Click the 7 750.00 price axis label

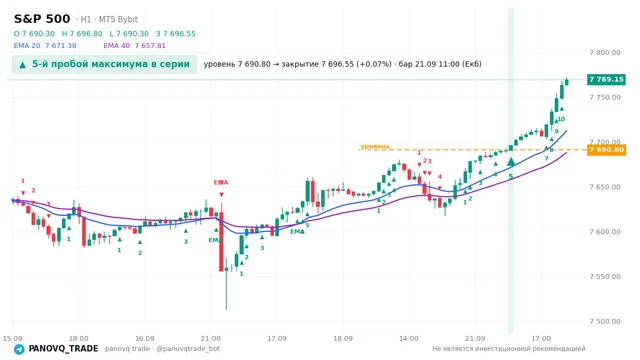pyautogui.click(x=604, y=97)
